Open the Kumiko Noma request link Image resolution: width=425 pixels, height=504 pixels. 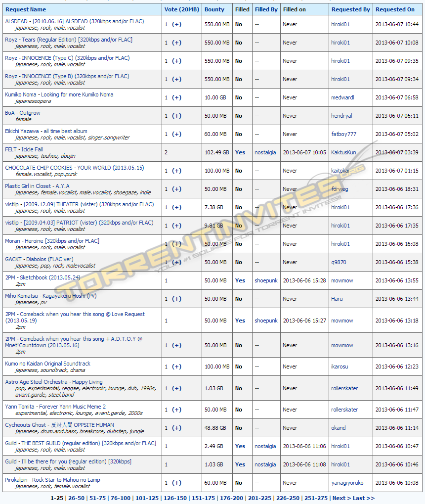coord(59,95)
